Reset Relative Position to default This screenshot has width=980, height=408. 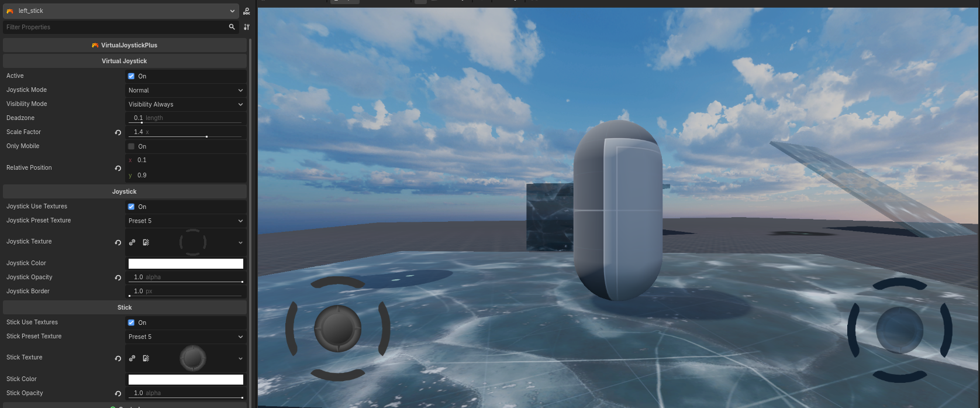(x=118, y=168)
